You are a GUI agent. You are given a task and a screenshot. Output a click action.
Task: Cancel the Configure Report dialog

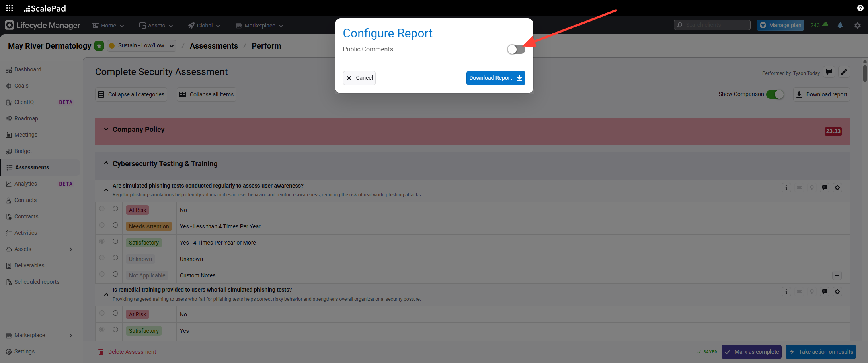[x=359, y=78]
